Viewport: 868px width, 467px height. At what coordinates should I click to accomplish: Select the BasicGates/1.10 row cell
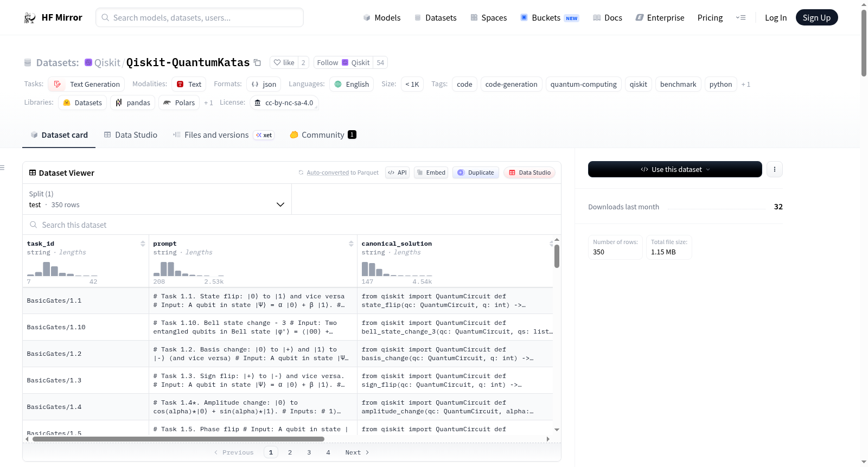pyautogui.click(x=86, y=327)
